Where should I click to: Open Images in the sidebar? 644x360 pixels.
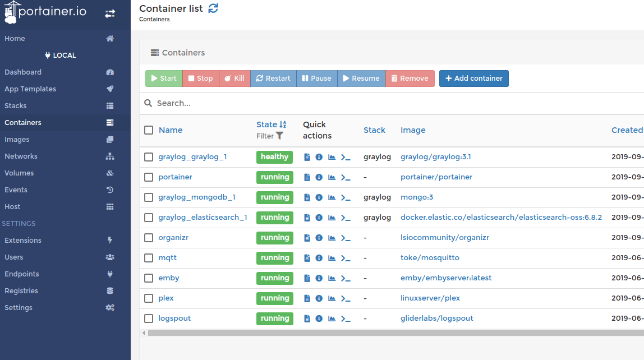(17, 139)
